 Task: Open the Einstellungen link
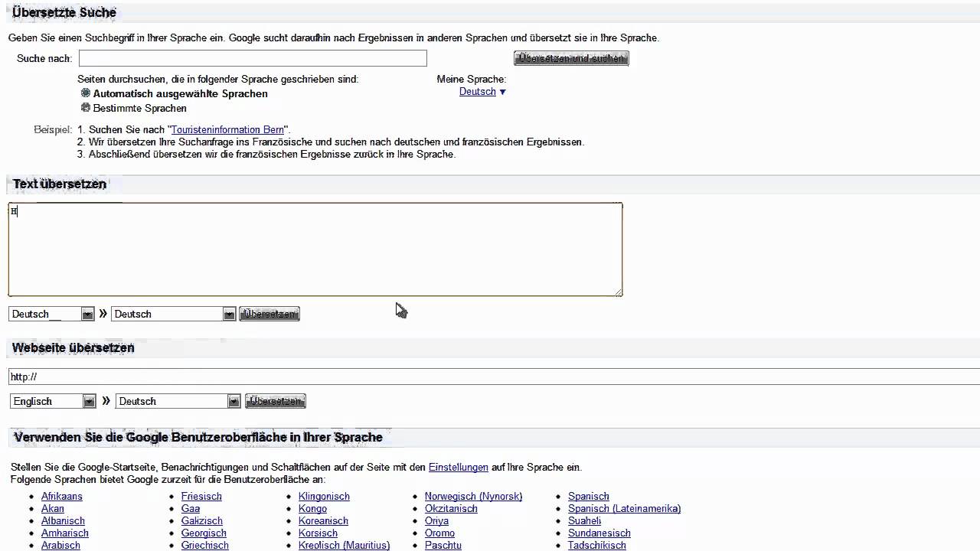(x=458, y=467)
